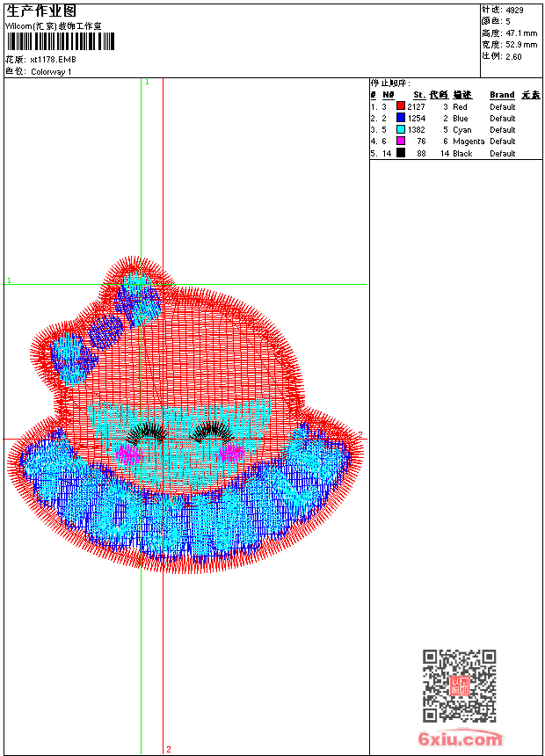Click the 'Brand' column header
This screenshot has width=545, height=756.
pyautogui.click(x=502, y=95)
